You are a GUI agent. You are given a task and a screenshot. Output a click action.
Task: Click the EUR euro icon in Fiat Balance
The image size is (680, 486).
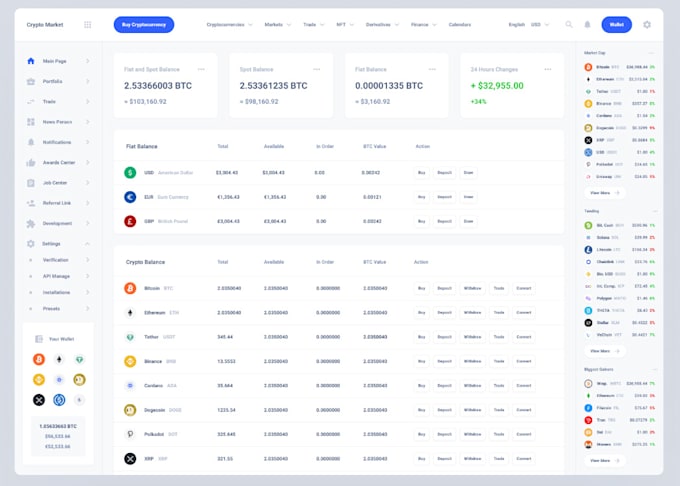point(130,197)
